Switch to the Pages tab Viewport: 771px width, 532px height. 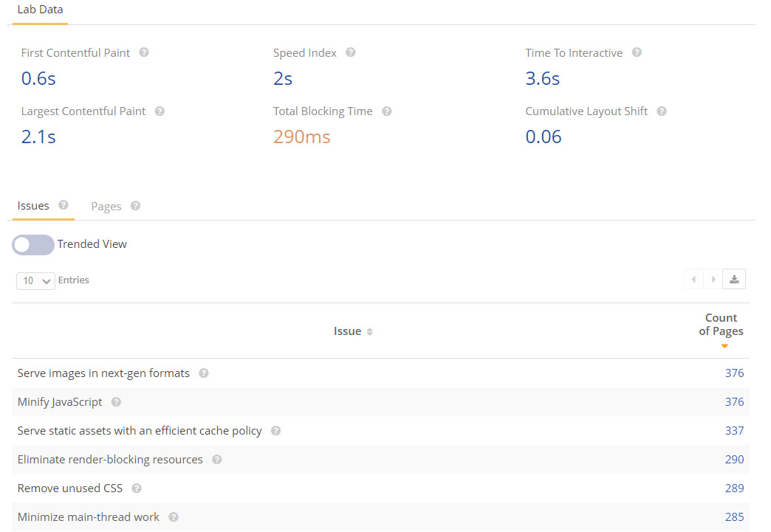pos(106,207)
